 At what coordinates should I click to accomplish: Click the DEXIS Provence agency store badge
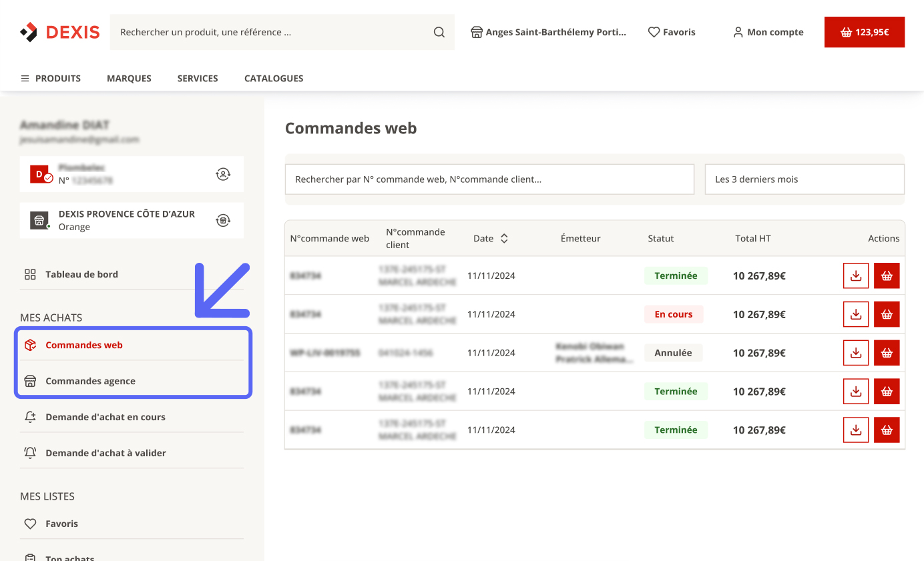pos(40,220)
